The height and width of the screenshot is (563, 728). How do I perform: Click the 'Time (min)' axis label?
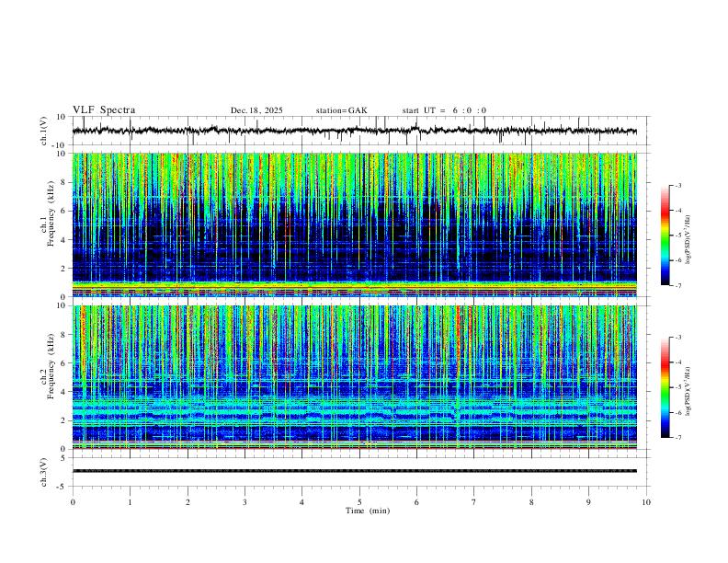[x=368, y=511]
